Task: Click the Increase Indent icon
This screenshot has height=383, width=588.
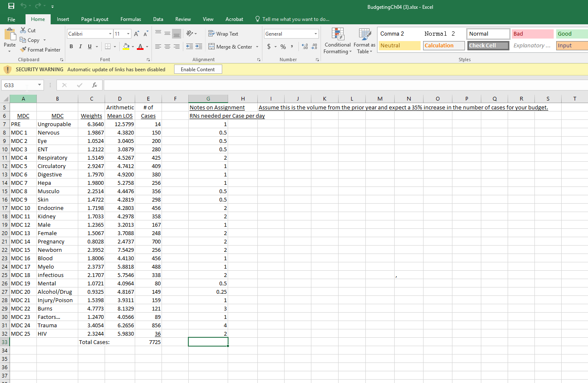Action: coord(199,47)
